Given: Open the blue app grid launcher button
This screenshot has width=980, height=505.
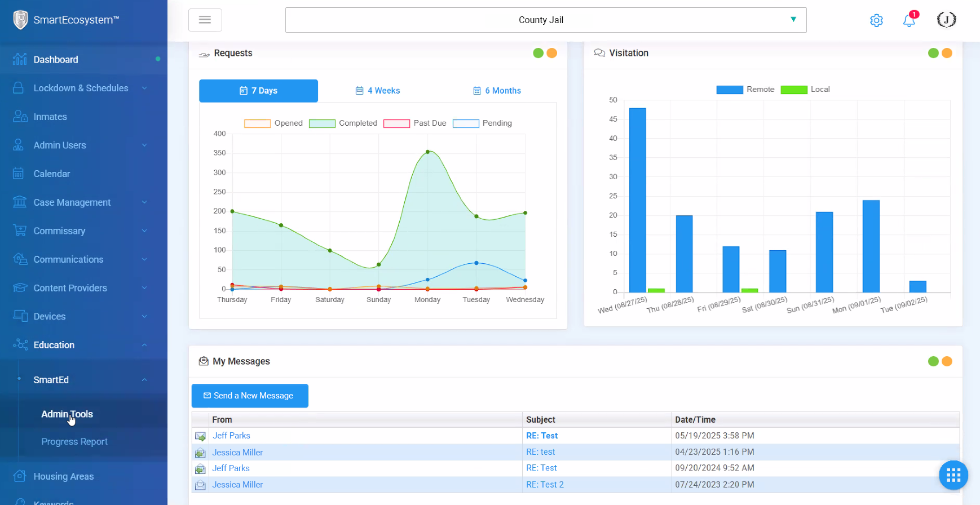Looking at the screenshot, I should pos(953,475).
